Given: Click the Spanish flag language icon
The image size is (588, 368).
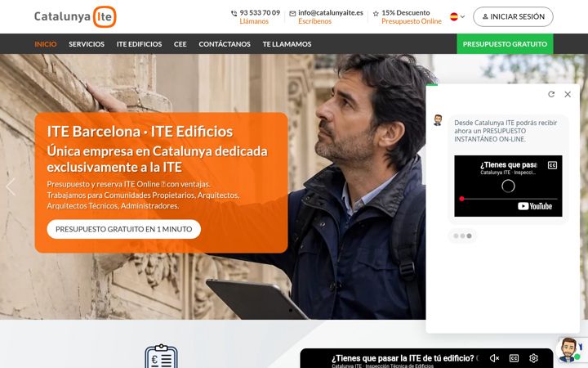Looking at the screenshot, I should pyautogui.click(x=454, y=16).
